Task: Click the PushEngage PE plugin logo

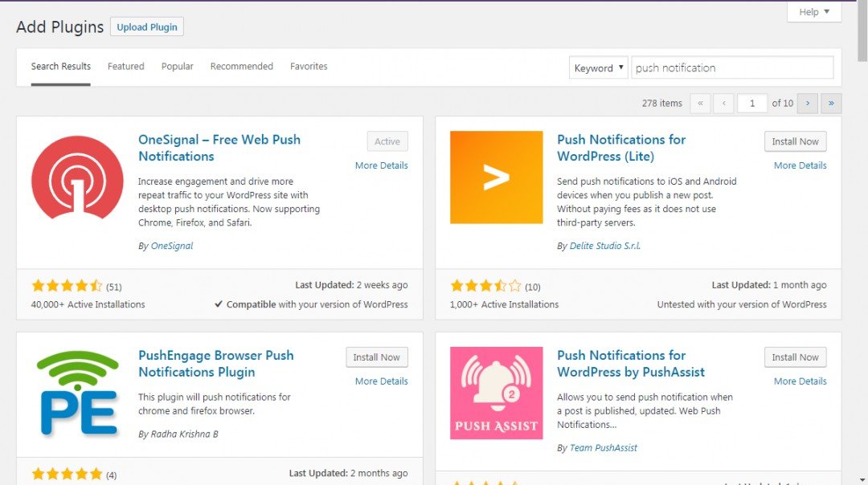Action: [x=77, y=393]
